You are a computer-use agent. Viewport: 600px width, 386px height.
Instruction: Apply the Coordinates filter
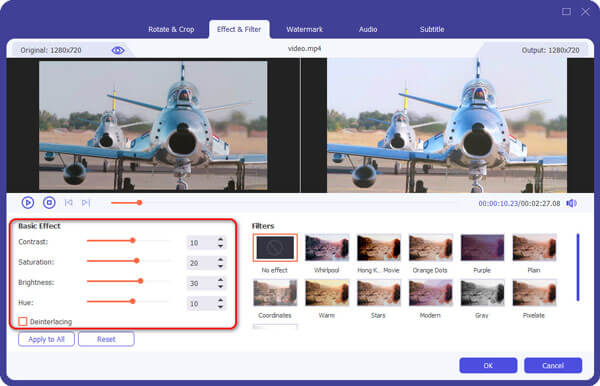coord(275,293)
